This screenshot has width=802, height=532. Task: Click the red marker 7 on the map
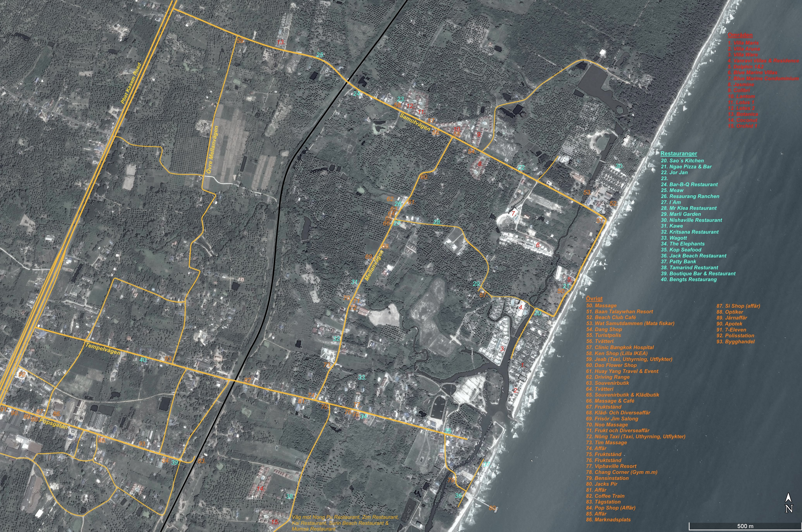514,214
